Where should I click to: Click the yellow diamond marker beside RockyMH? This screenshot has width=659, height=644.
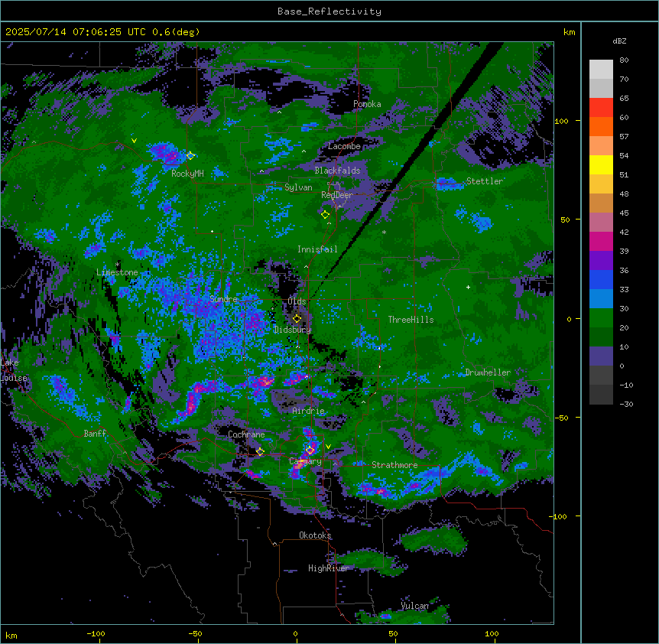pyautogui.click(x=190, y=156)
